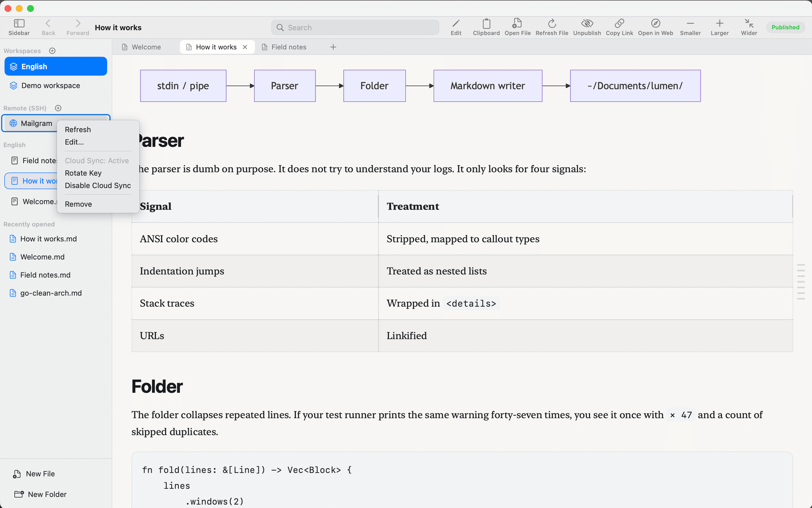Open recent go-clean-arch.md
Image resolution: width=812 pixels, height=508 pixels.
tap(51, 293)
